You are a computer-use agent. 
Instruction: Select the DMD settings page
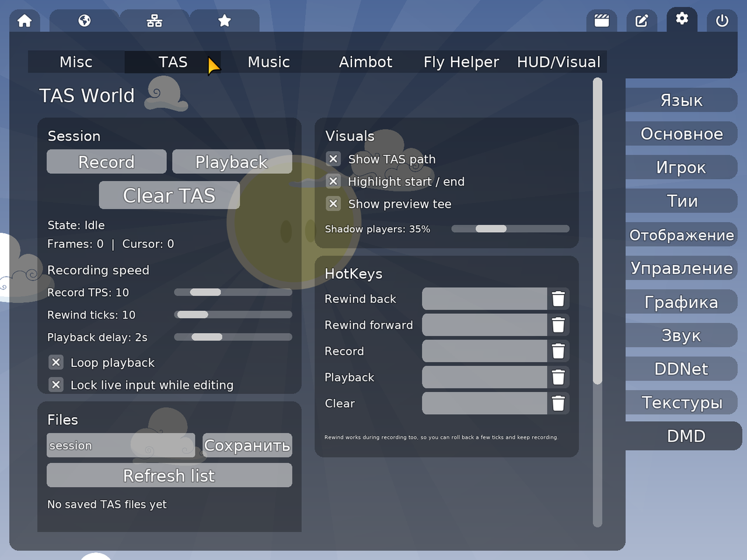(684, 436)
